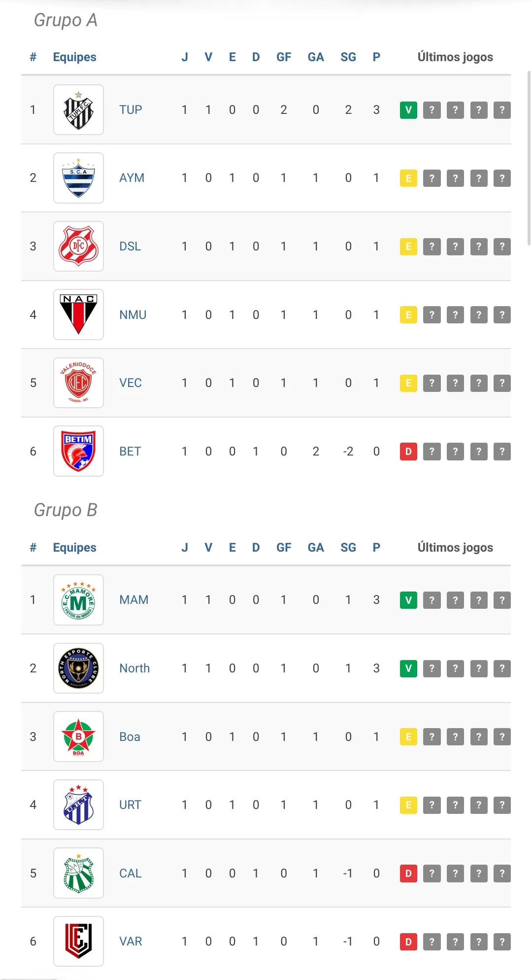Screen dimensions: 532x980
Task: Click the North team name link
Action: point(134,668)
